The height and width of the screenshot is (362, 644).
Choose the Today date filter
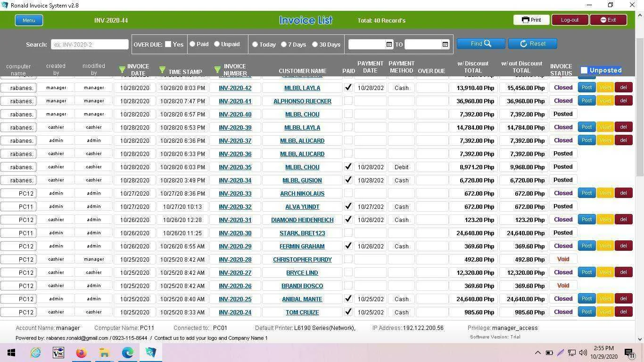pos(255,44)
